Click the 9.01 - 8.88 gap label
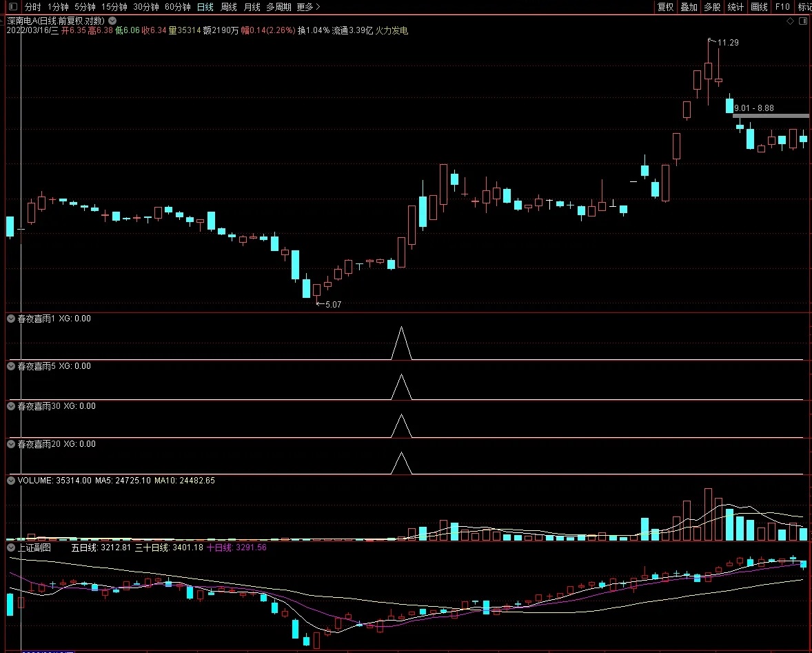Viewport: 812px width, 653px height. click(x=754, y=108)
